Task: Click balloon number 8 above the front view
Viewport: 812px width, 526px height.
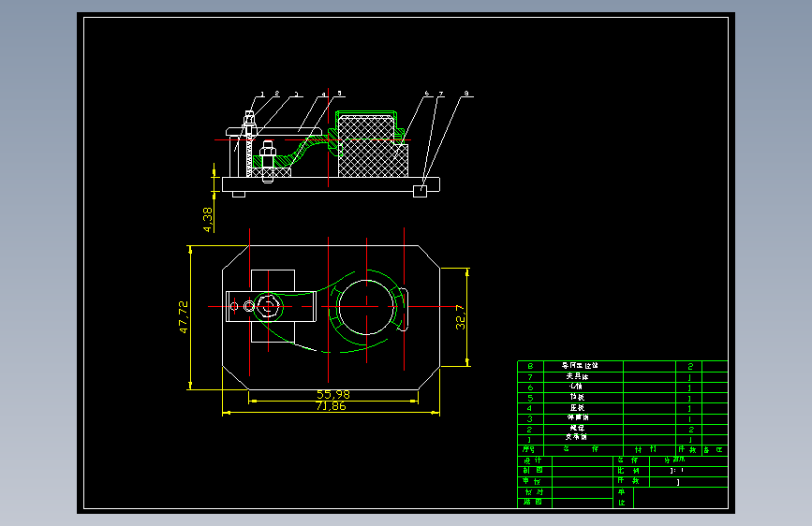Action: click(x=466, y=94)
